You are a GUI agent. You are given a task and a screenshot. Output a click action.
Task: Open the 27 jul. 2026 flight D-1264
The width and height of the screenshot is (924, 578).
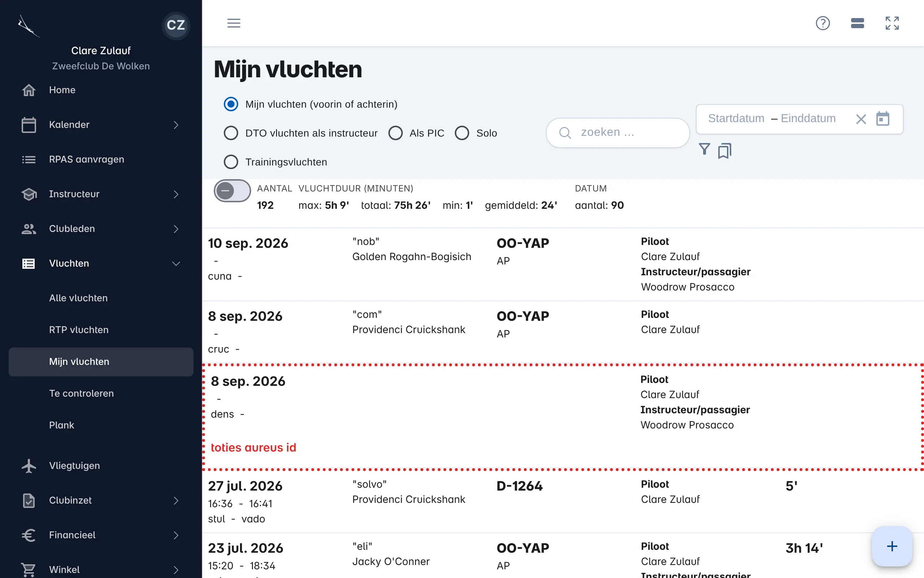(563, 501)
